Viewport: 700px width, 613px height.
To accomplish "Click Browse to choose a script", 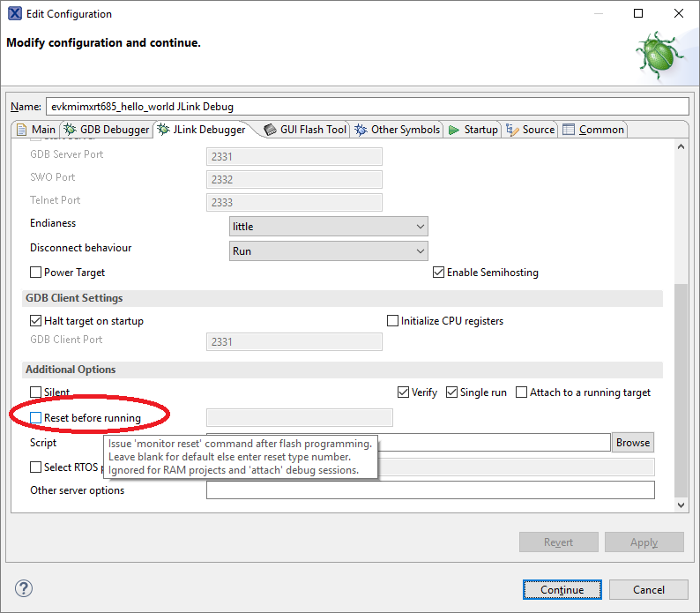I will 632,443.
